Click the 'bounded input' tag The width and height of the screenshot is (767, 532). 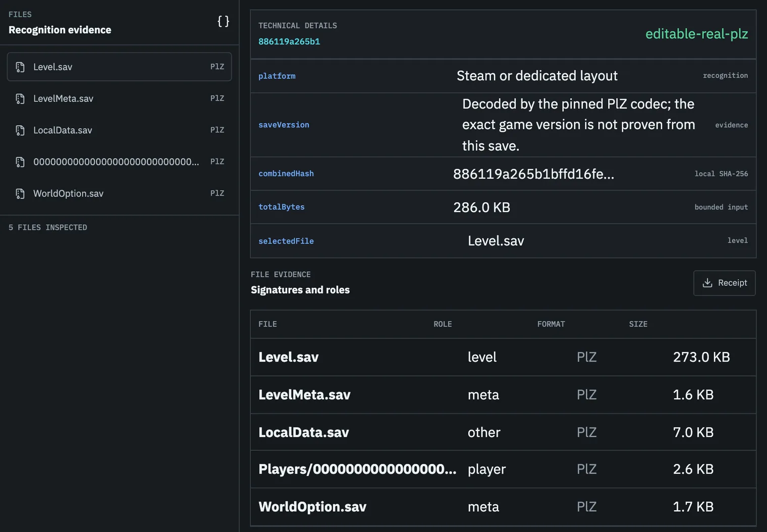click(721, 207)
